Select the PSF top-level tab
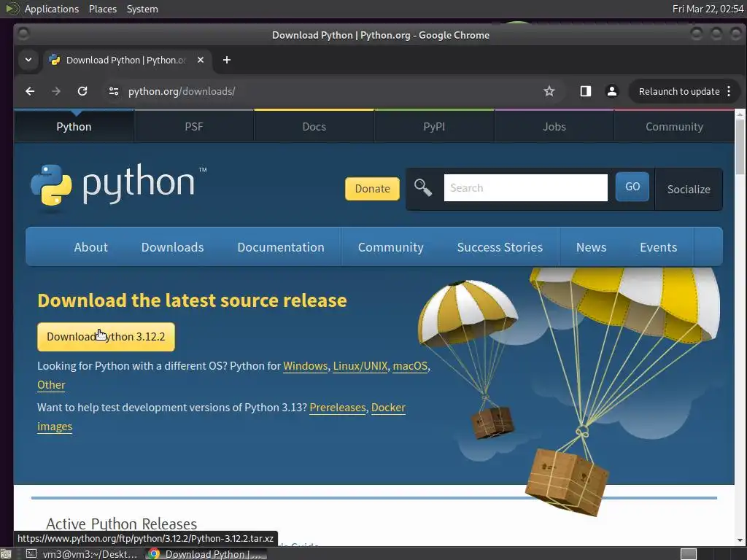 point(194,127)
